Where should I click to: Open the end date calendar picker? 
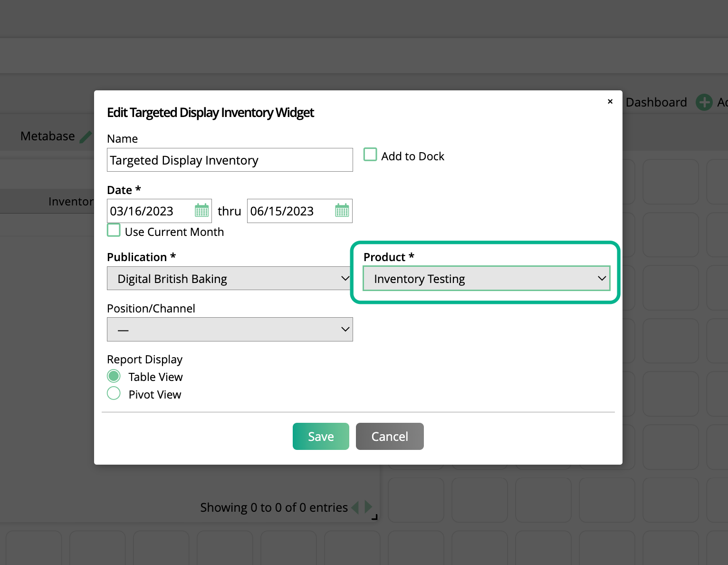pos(342,210)
